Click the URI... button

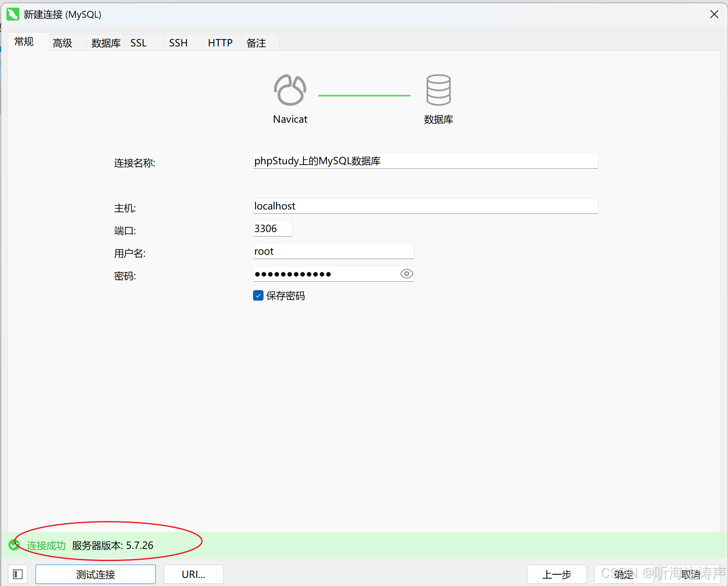[x=193, y=574]
